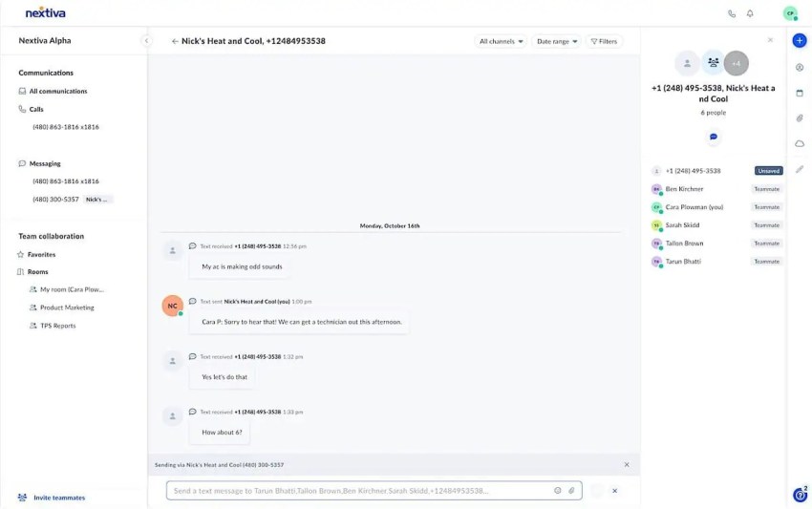Image resolution: width=812 pixels, height=509 pixels.
Task: Close the contact details panel
Action: coord(770,40)
